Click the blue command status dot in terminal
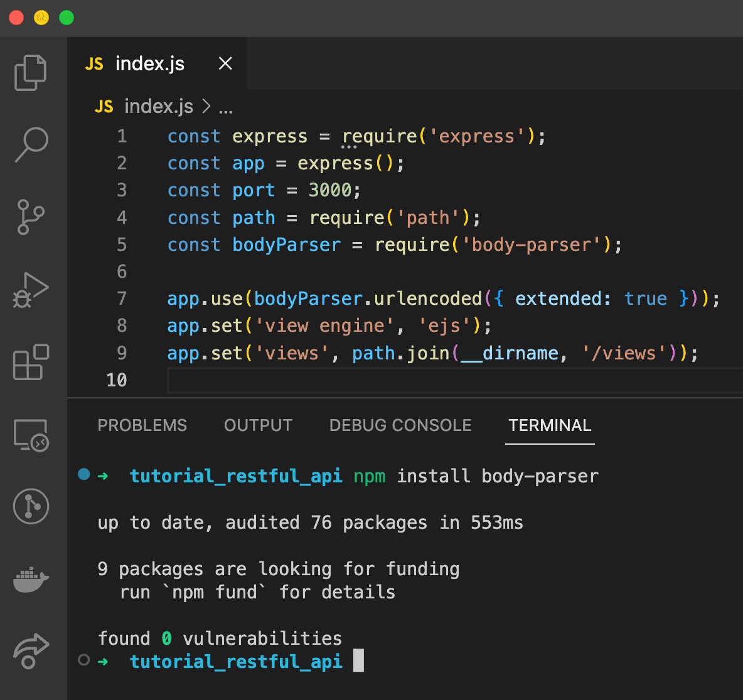This screenshot has height=700, width=743. (x=84, y=474)
